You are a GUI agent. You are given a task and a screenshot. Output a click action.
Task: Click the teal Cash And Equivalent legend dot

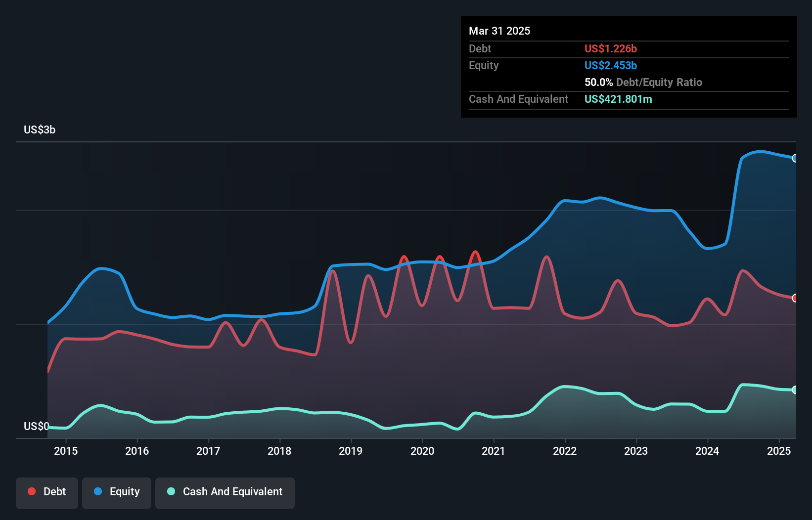click(170, 491)
